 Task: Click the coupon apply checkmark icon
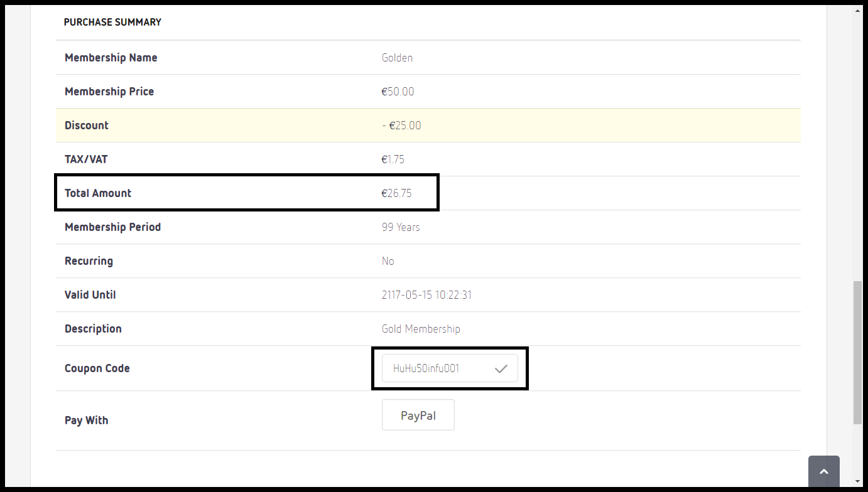tap(501, 369)
